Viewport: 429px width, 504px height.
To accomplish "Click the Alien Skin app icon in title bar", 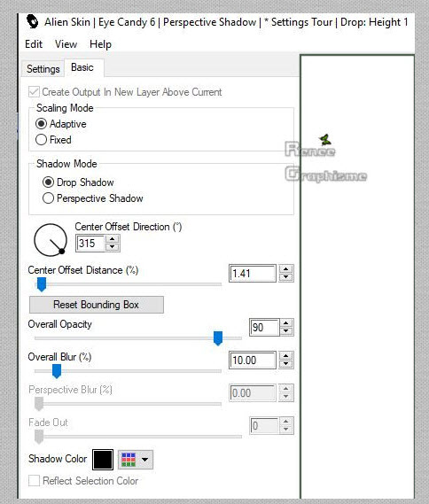I will 32,21.
